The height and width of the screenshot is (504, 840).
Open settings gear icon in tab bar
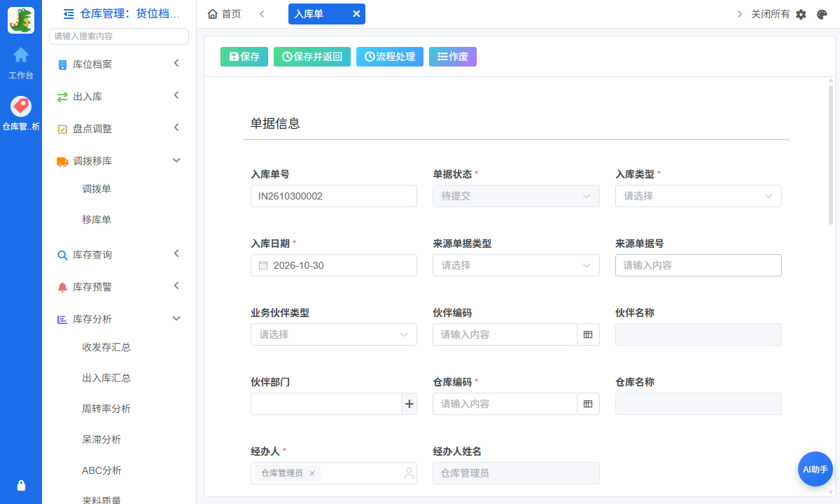pos(801,14)
